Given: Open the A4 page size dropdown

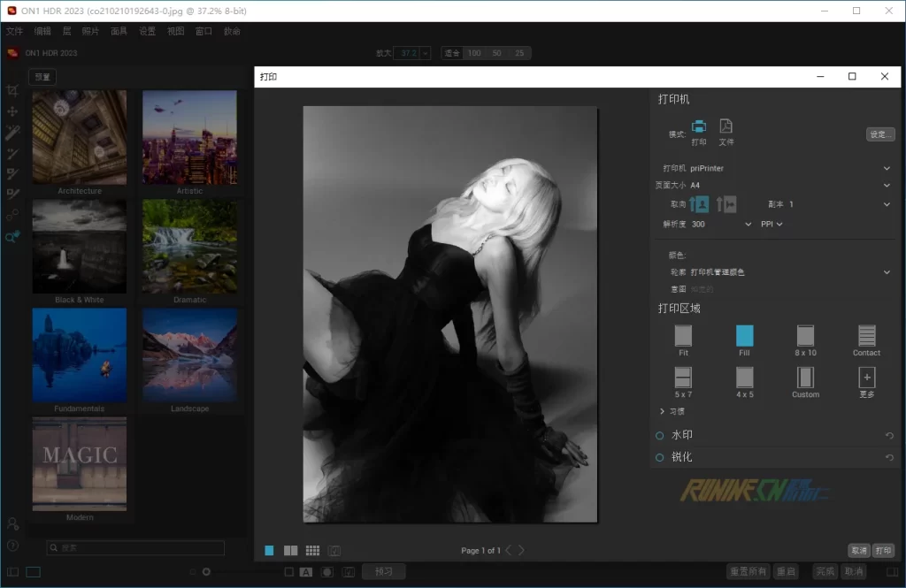Looking at the screenshot, I should pyautogui.click(x=887, y=185).
